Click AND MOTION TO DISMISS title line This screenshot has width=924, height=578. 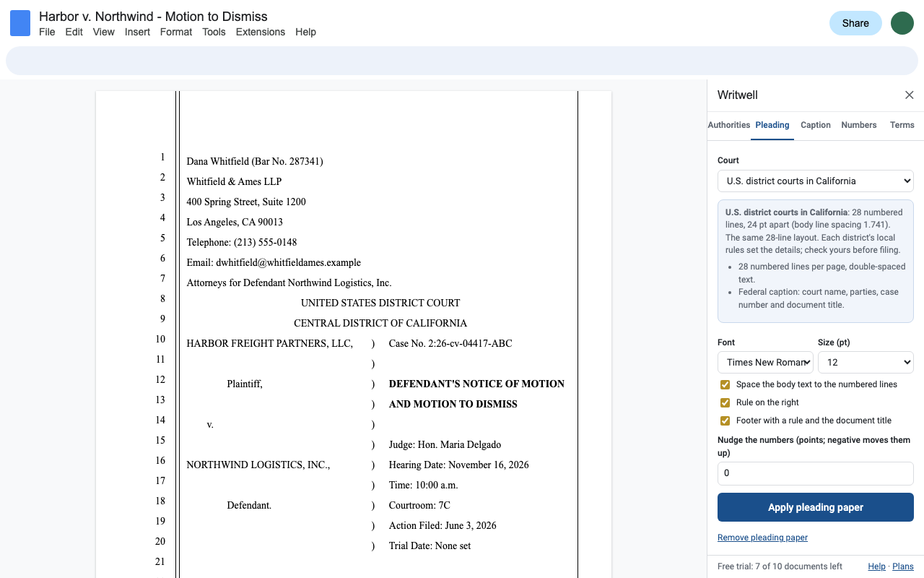(x=453, y=404)
